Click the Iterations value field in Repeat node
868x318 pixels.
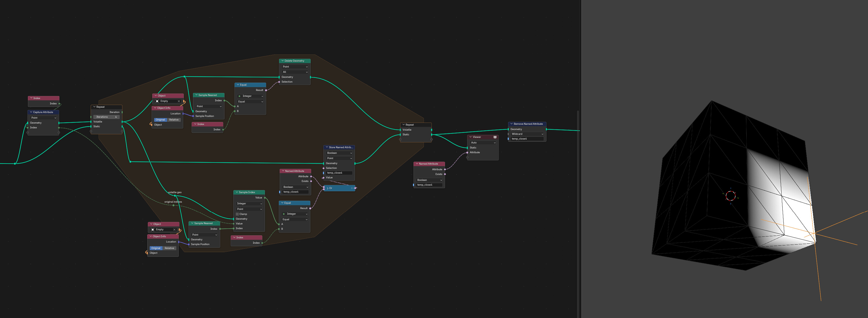pos(107,117)
